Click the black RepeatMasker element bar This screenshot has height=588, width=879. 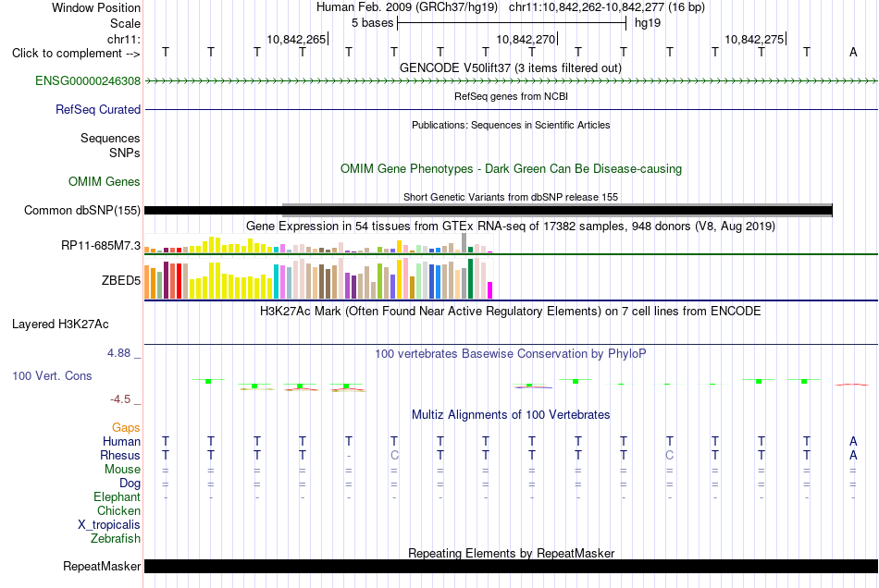[511, 567]
